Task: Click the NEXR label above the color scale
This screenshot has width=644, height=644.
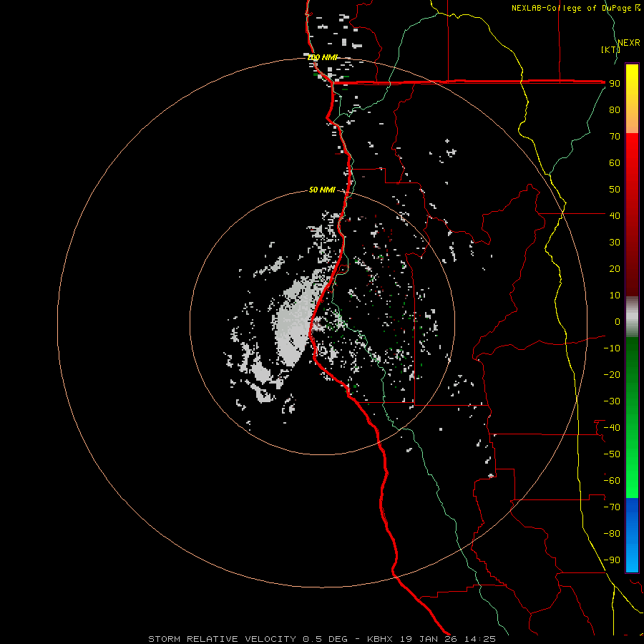Action: tap(629, 43)
